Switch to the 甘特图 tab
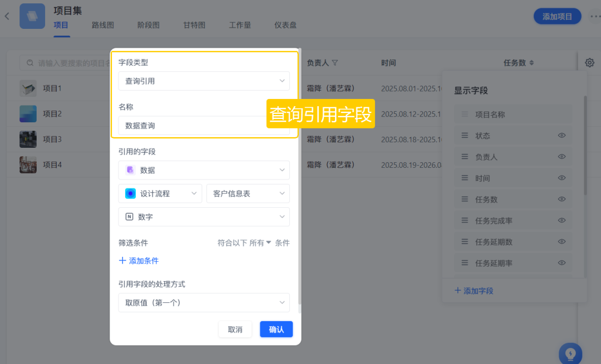This screenshot has width=601, height=364. 194,25
